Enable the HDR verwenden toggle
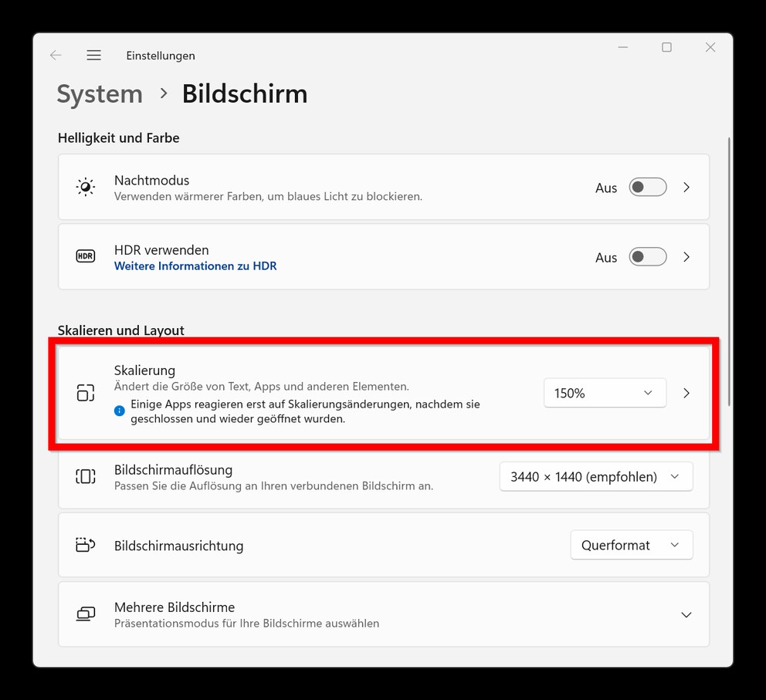The image size is (766, 700). click(647, 257)
